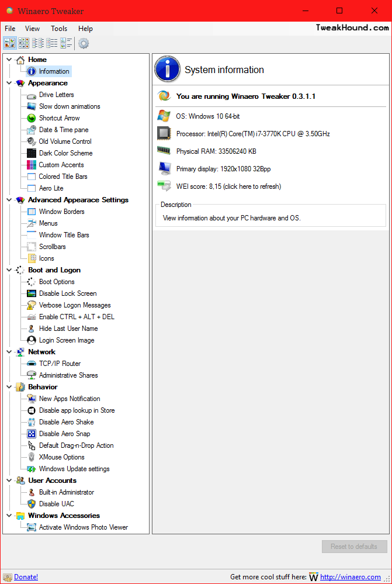
Task: Open settings via toolbar gear icon
Action: pyautogui.click(x=84, y=44)
